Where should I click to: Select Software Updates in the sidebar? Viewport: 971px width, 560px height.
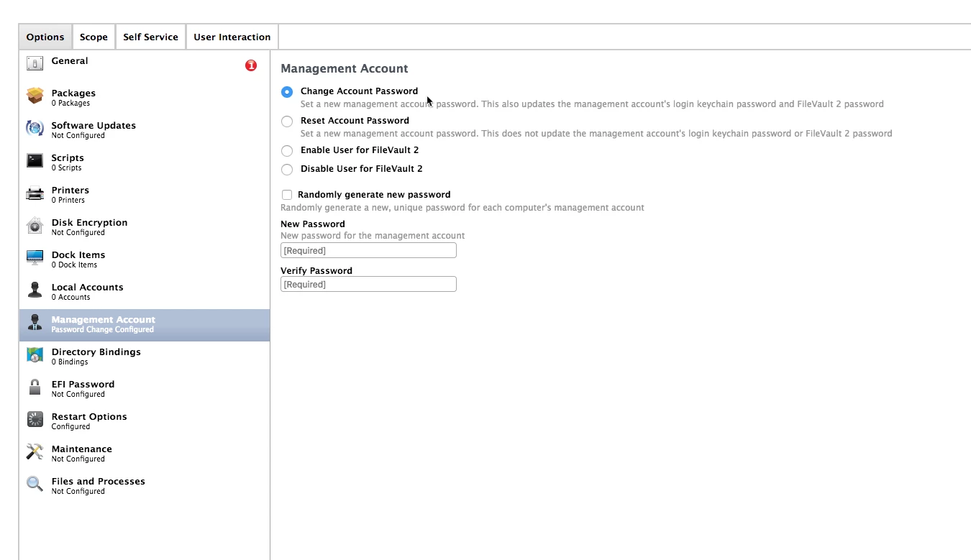coord(94,125)
